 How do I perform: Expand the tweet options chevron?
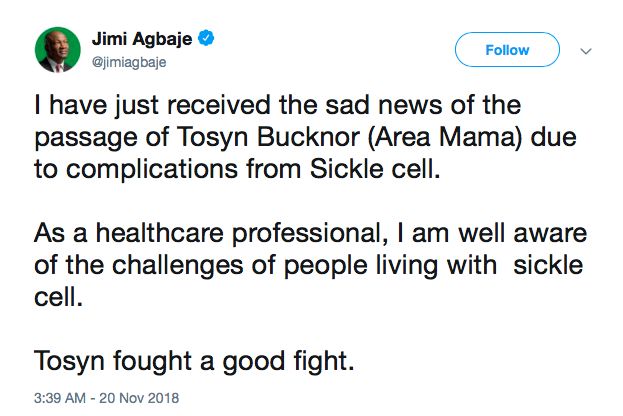tap(586, 51)
